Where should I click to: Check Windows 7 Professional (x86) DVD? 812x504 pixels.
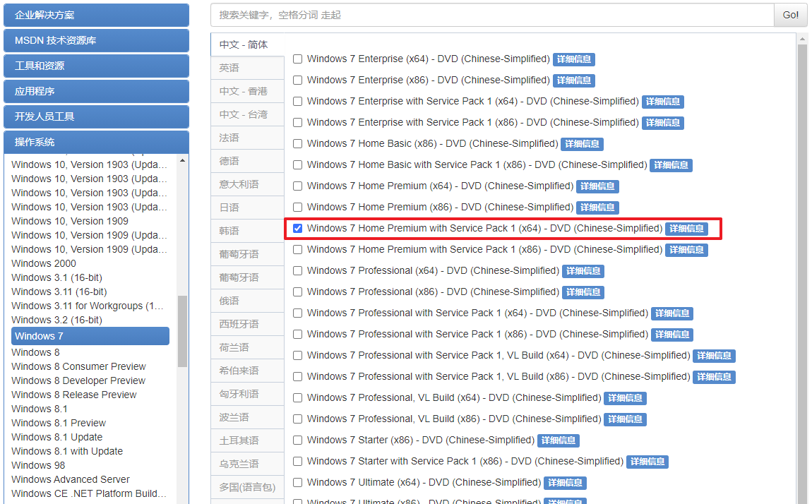point(297,292)
